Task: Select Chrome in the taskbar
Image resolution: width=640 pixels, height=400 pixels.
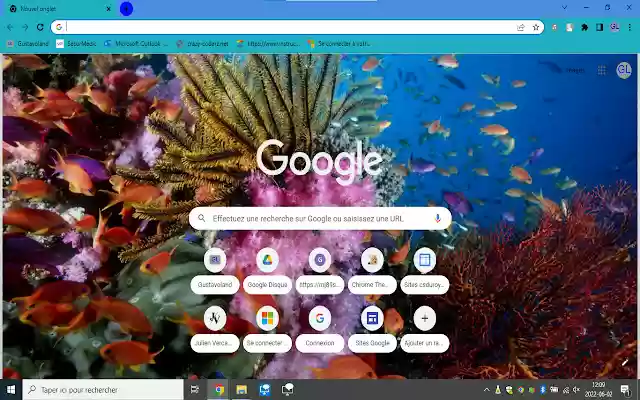Action: [x=219, y=390]
